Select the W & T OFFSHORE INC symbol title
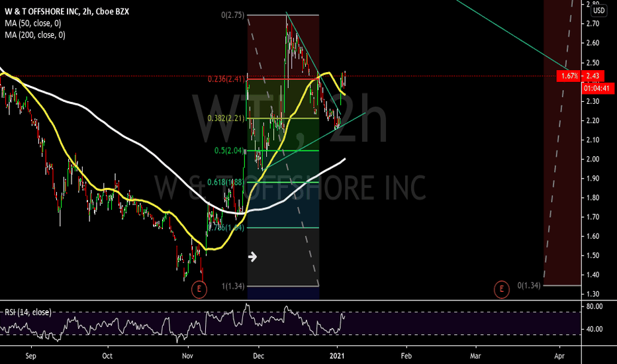The height and width of the screenshot is (364, 617). (x=67, y=11)
